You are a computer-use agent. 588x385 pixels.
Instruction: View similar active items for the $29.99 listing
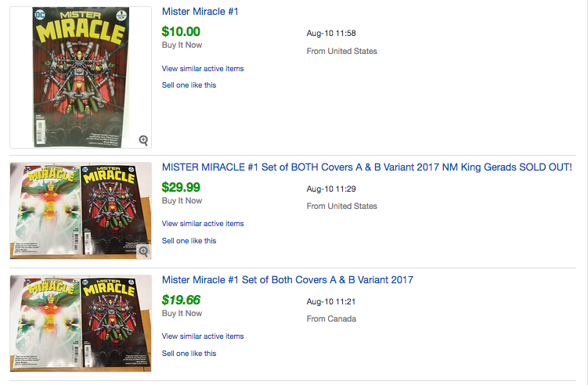point(203,224)
